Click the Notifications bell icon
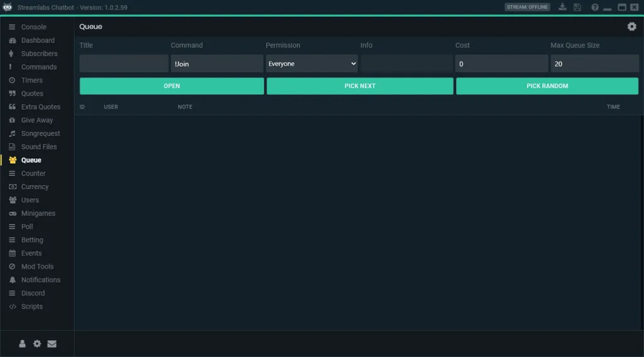644x357 pixels. click(x=13, y=280)
